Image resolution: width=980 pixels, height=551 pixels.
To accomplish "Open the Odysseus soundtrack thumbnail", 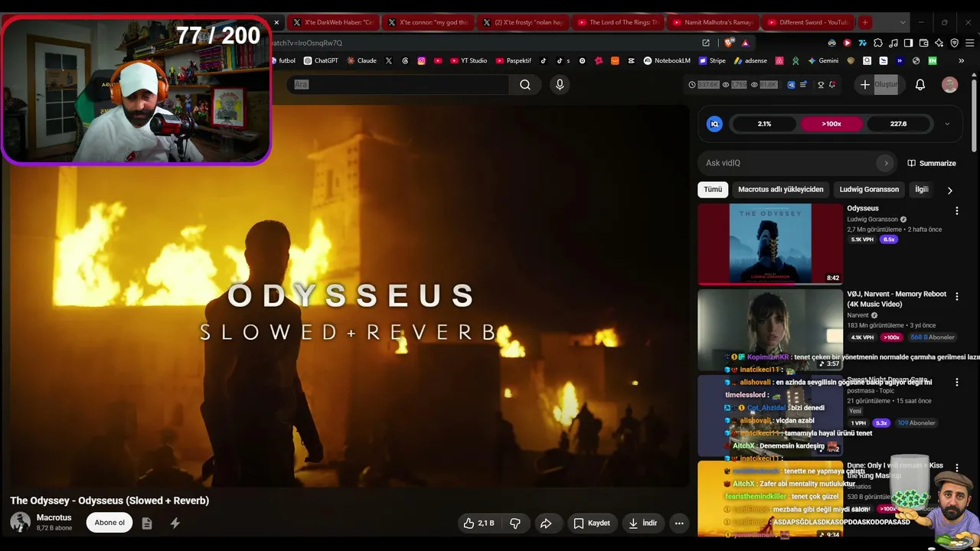I will (x=770, y=244).
